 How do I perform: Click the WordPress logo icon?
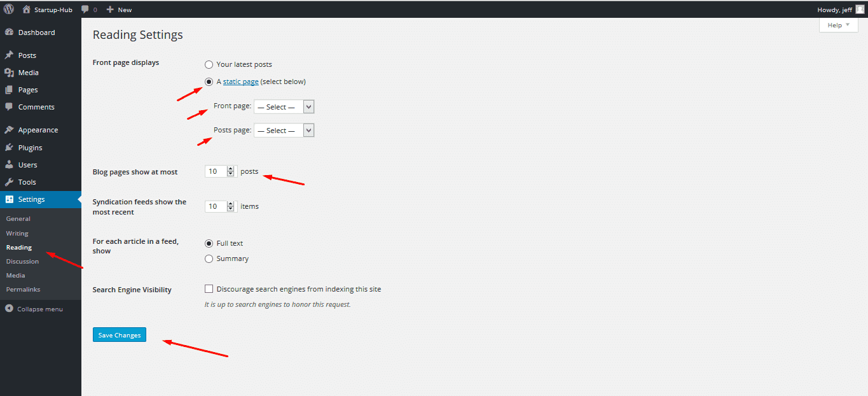(x=9, y=10)
